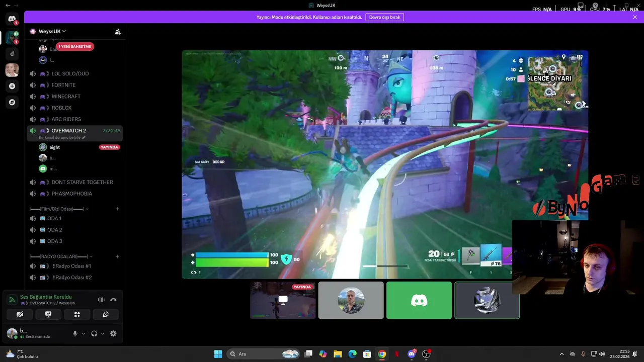Screen dimensions: 644x362
Task: Click the invite people icon beside WeyssUK
Action: pos(118,32)
